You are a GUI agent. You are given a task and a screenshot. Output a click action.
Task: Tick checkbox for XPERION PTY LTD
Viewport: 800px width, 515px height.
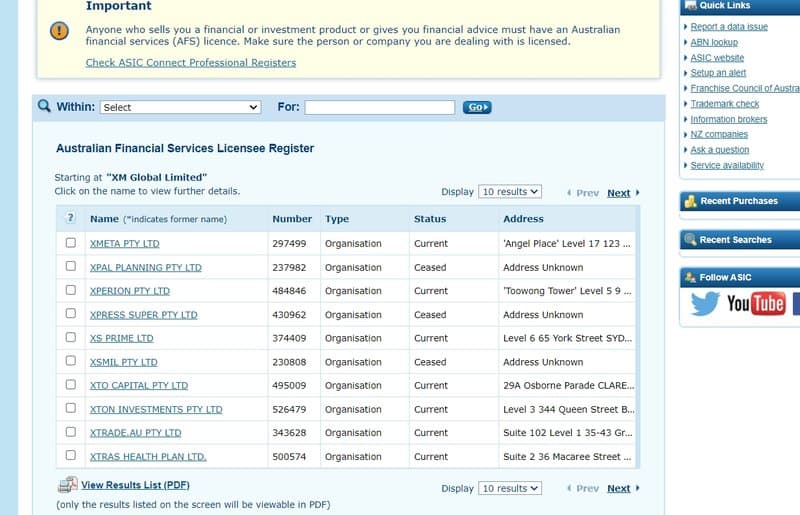[x=70, y=290]
